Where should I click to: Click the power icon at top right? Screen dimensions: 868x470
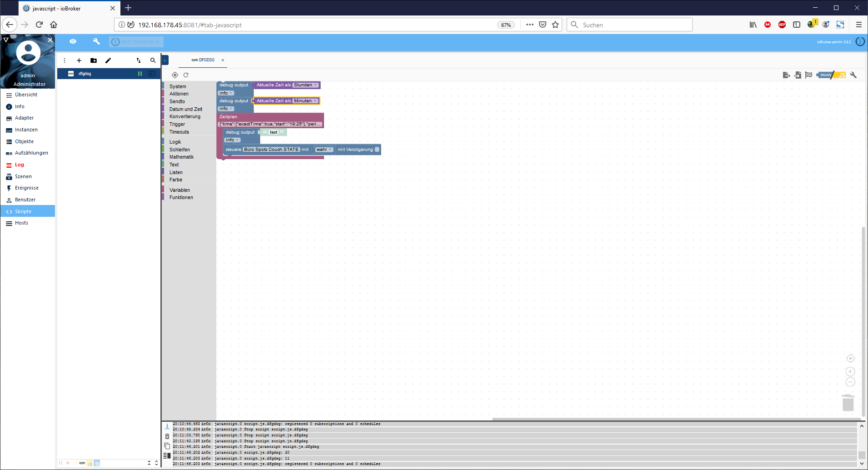click(x=860, y=42)
